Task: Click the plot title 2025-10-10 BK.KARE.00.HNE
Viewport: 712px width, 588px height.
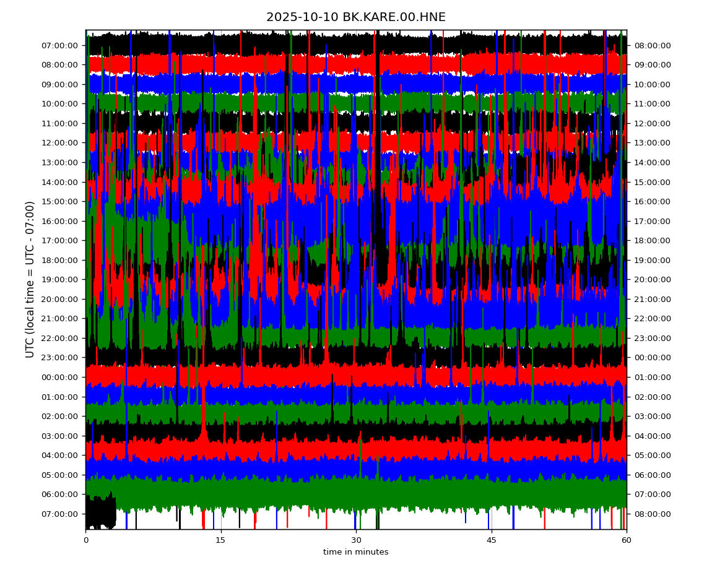Action: click(x=355, y=17)
